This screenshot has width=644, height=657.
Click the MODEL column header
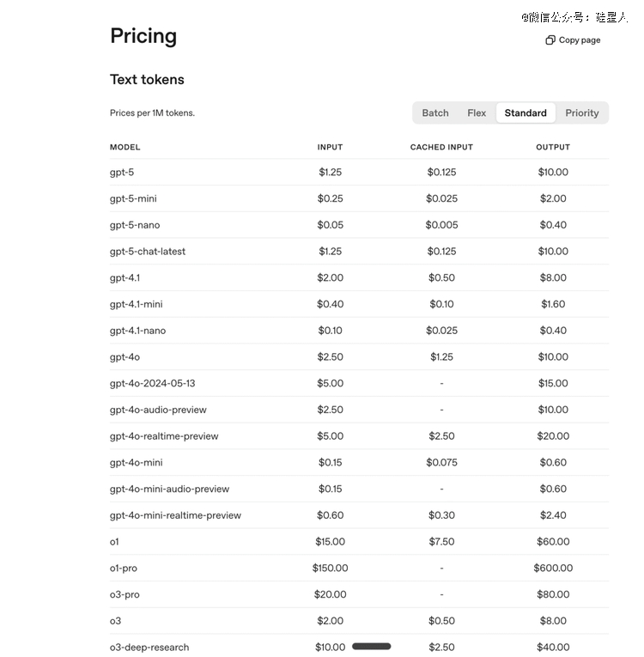click(x=125, y=148)
